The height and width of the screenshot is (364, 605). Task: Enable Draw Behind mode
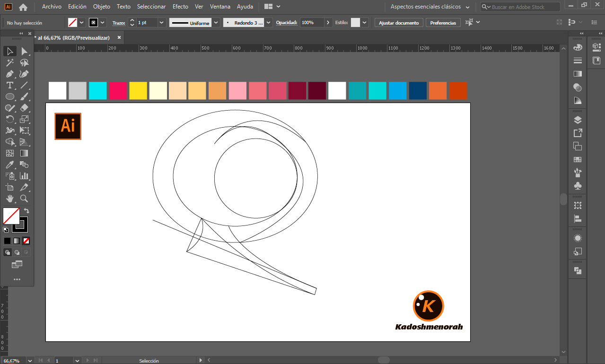(17, 252)
